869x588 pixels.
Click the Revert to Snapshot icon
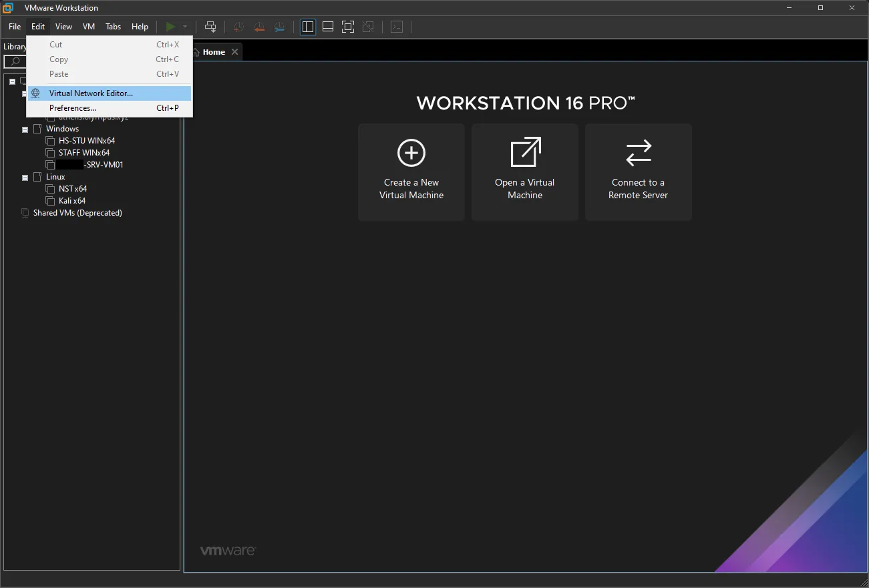259,27
